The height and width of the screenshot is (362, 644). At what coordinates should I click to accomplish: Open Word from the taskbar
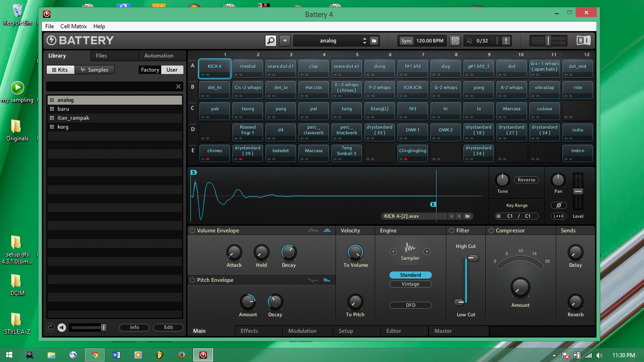117,355
